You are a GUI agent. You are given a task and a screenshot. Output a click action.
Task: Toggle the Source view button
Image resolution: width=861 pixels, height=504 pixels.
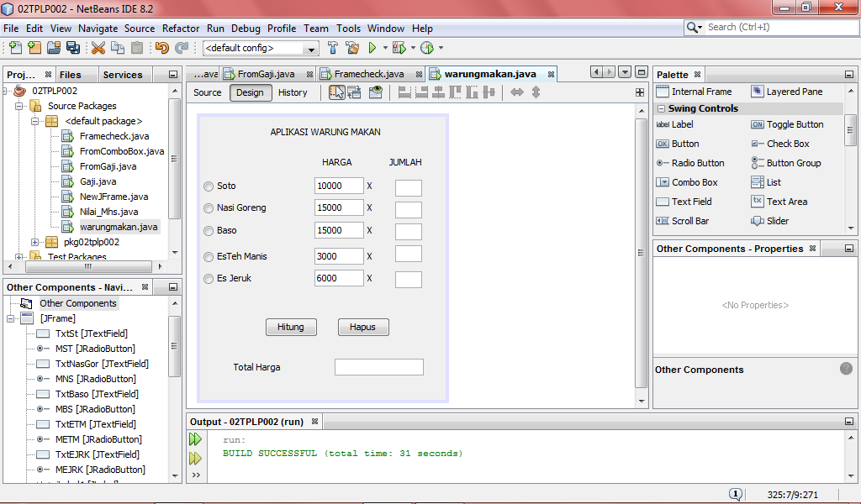pyautogui.click(x=207, y=92)
